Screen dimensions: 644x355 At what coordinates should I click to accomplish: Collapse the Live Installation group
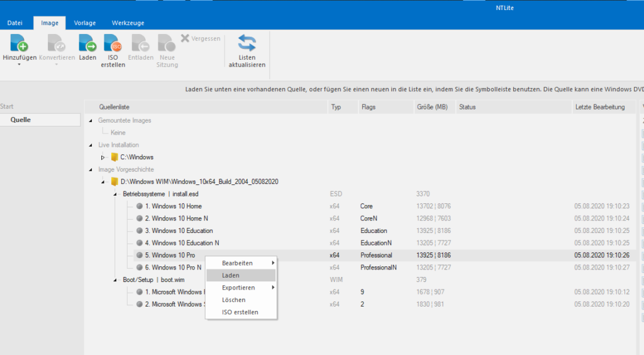(x=91, y=145)
